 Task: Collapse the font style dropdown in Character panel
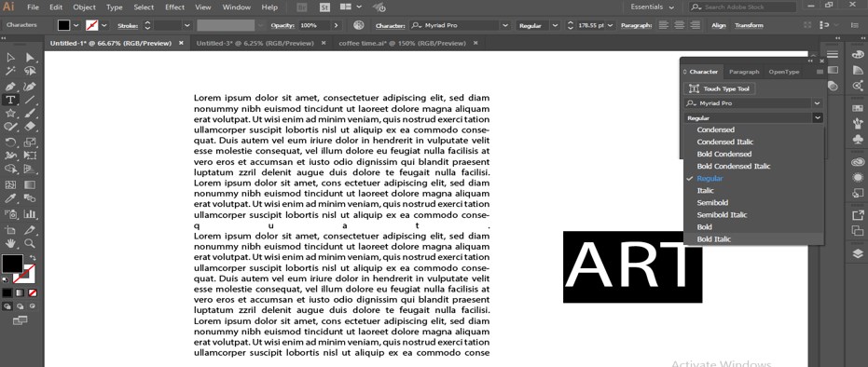(x=818, y=117)
